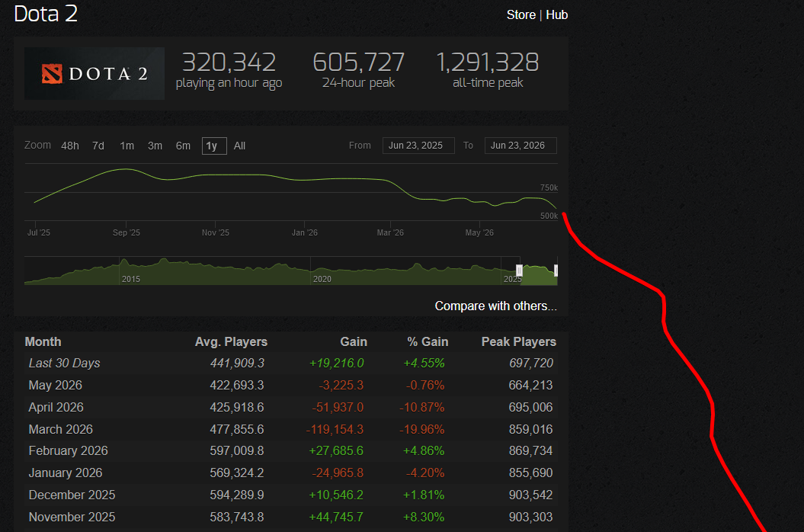Image resolution: width=804 pixels, height=532 pixels.
Task: Click the -19.96% gain value
Action: point(421,429)
